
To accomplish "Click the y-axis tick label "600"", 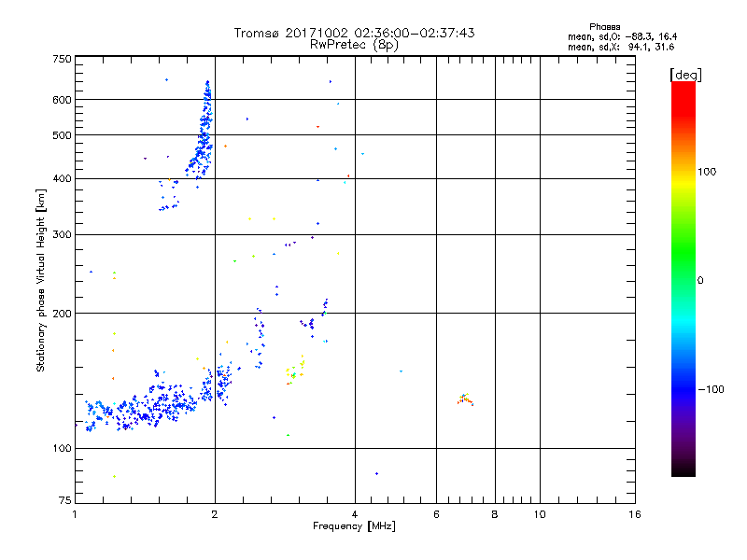I will (62, 100).
